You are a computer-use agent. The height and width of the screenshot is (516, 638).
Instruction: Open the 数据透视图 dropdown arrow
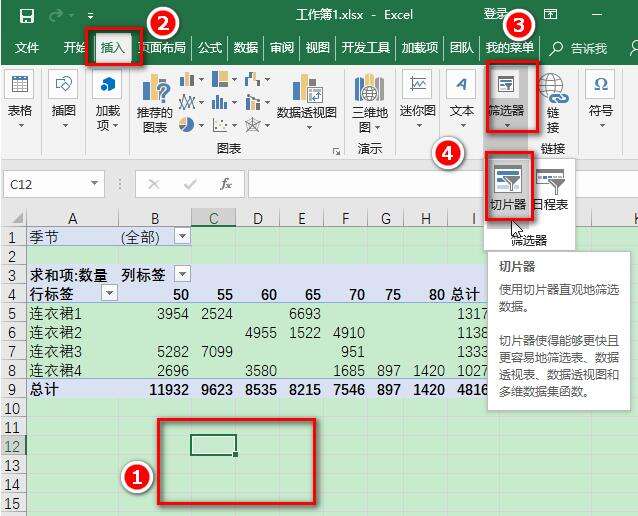309,128
